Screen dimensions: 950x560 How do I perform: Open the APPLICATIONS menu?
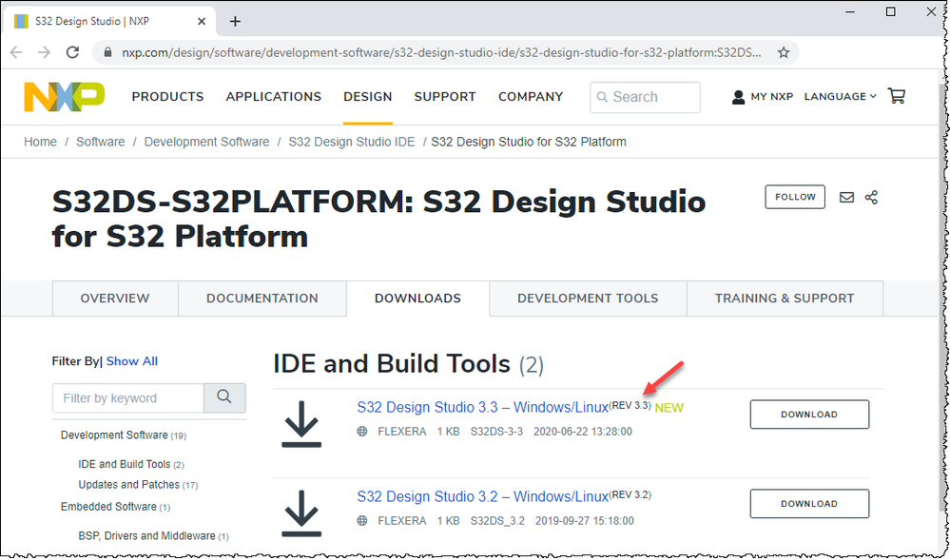(x=274, y=97)
